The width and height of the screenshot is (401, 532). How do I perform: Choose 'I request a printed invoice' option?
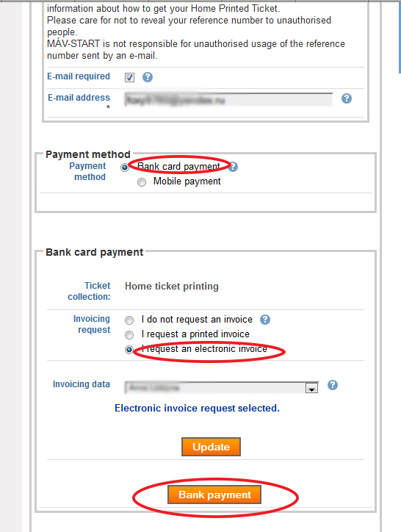[129, 335]
